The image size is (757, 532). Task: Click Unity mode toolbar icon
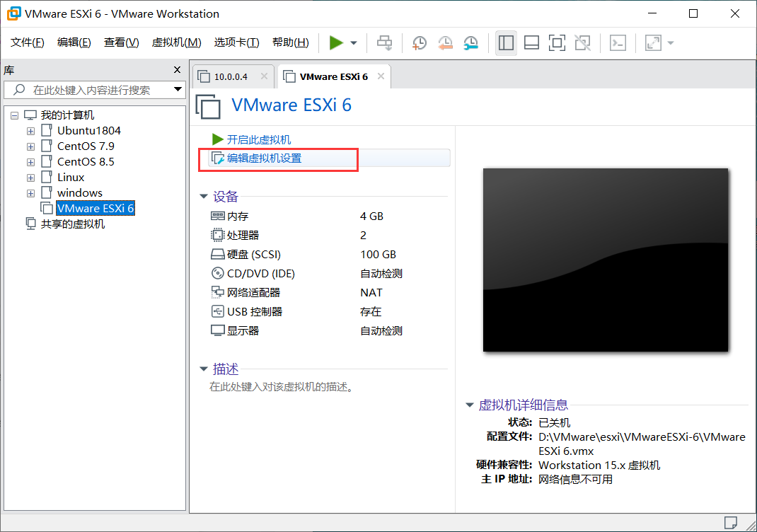point(583,42)
